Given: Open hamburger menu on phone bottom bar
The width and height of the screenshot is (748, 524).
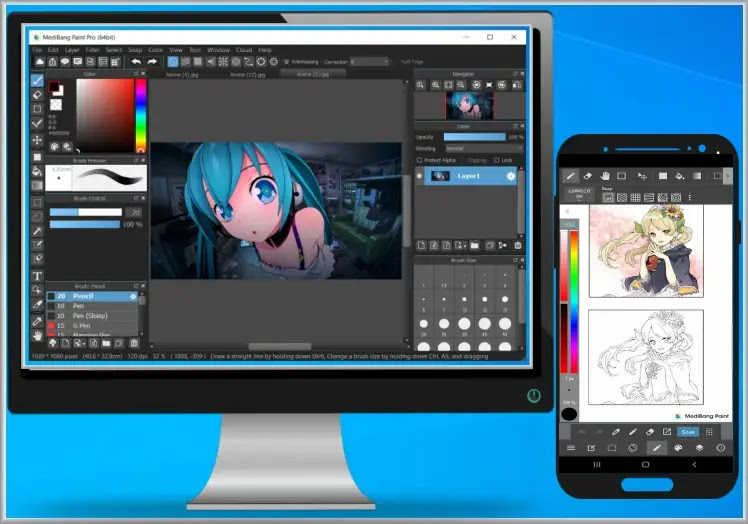Looking at the screenshot, I should (571, 448).
